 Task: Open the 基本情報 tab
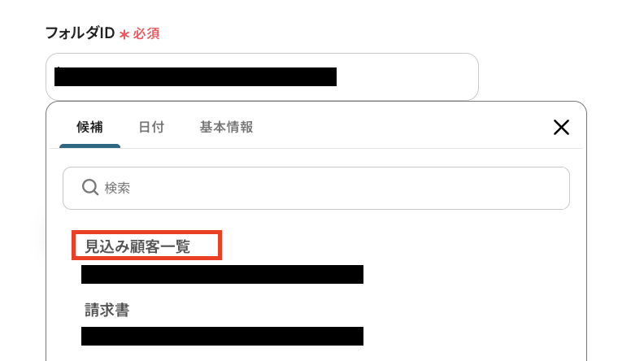pos(226,128)
